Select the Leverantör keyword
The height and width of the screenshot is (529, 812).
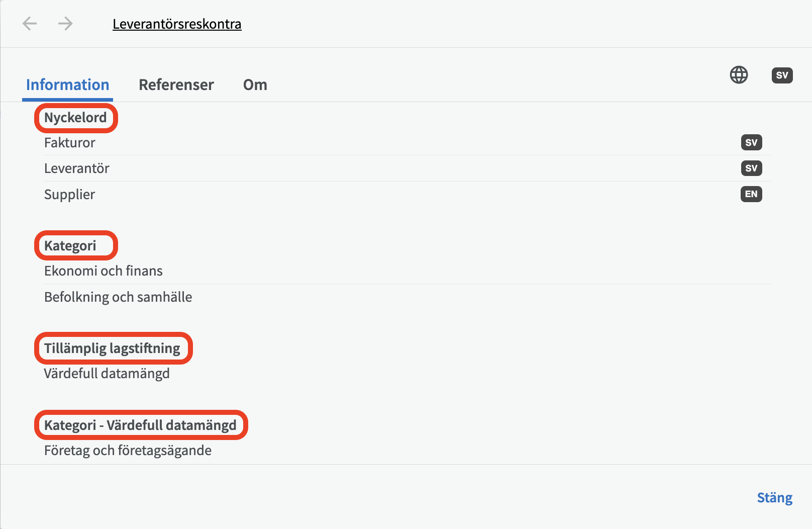77,168
